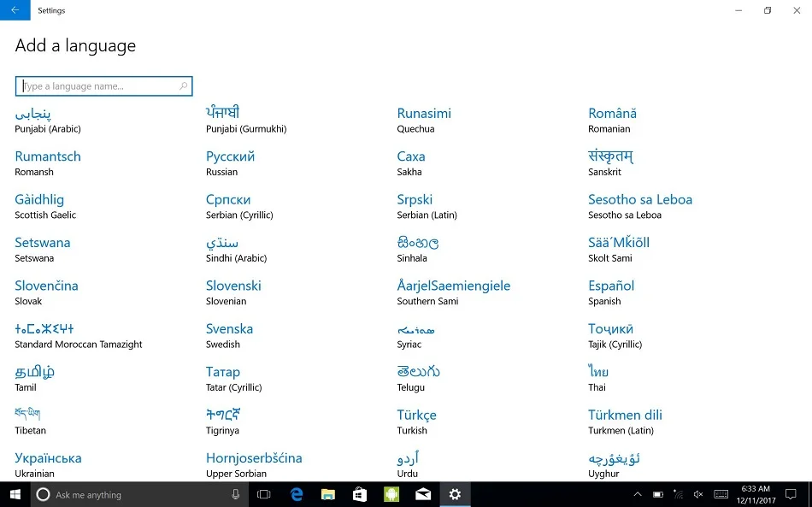Select Upper Sorbian
The height and width of the screenshot is (507, 812).
254,464
